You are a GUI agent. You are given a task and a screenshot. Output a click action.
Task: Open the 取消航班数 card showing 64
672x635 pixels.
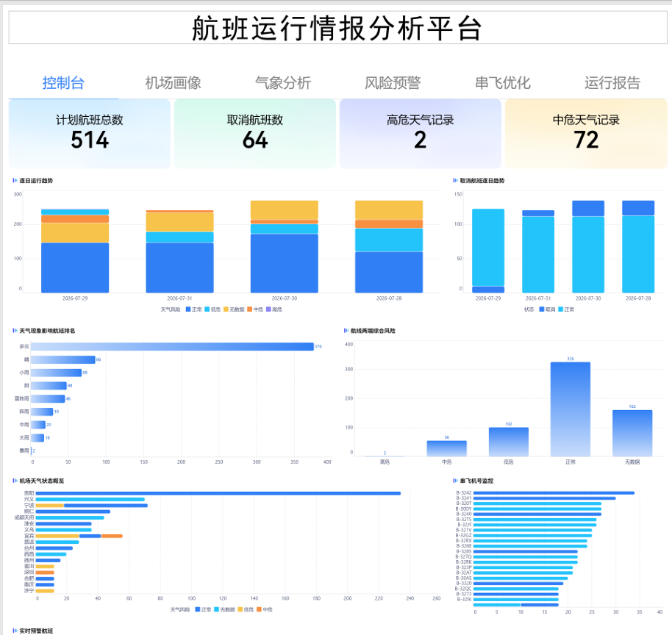click(255, 134)
